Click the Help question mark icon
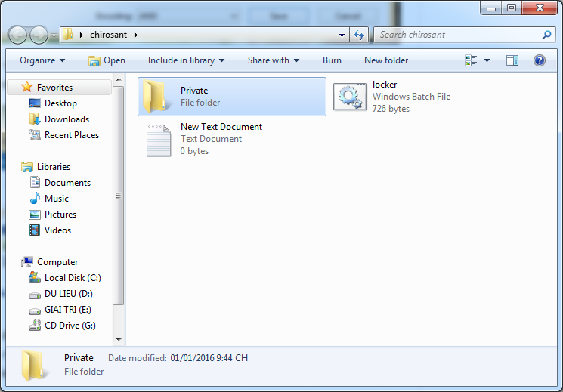 tap(540, 60)
